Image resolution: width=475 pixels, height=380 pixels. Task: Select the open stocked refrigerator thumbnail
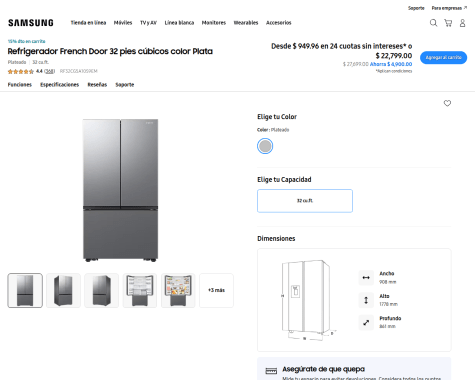point(178,290)
